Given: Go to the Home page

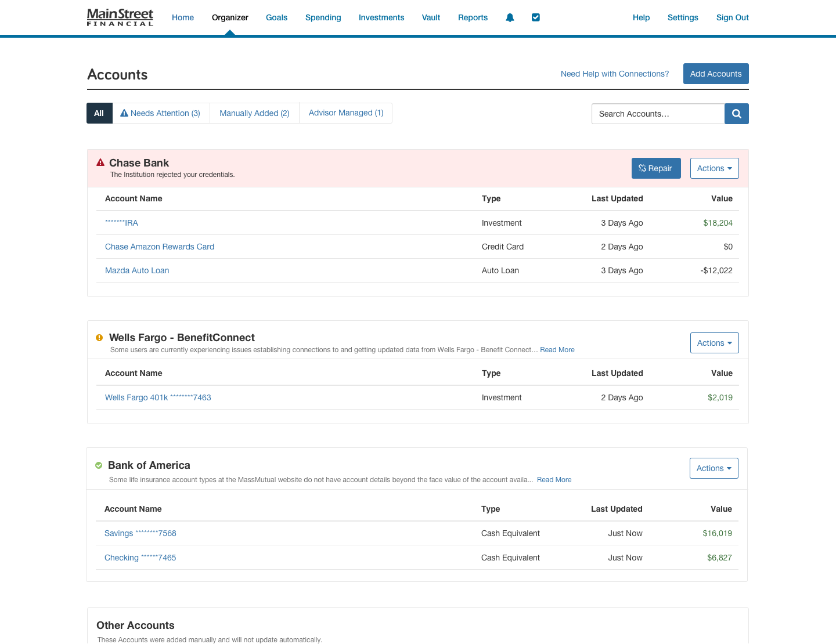Looking at the screenshot, I should pos(183,17).
